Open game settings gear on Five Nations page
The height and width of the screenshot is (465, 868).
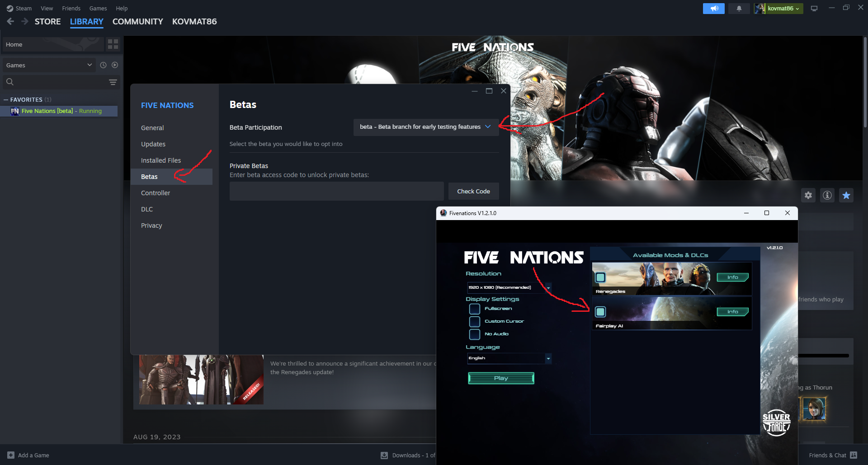click(808, 195)
